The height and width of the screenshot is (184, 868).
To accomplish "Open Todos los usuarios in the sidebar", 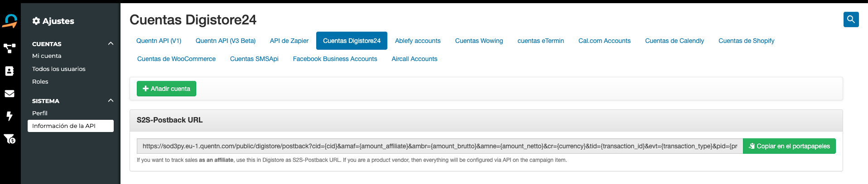I will pos(59,69).
